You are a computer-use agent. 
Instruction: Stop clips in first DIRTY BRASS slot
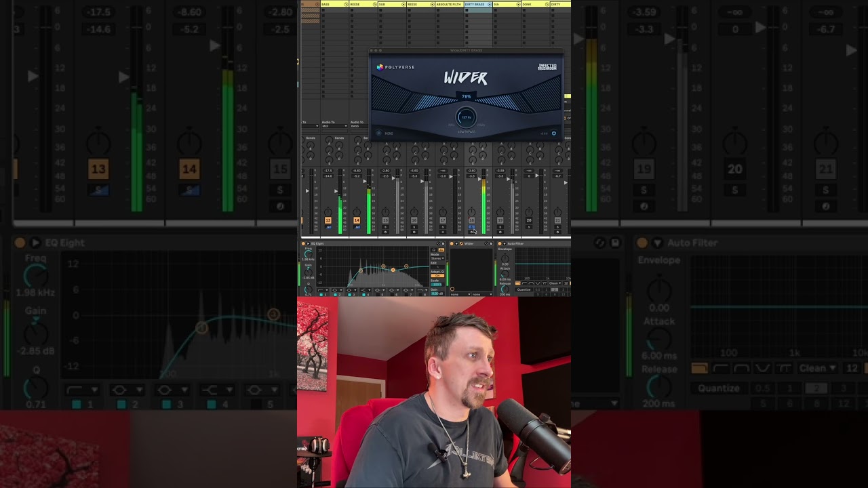[x=467, y=9]
